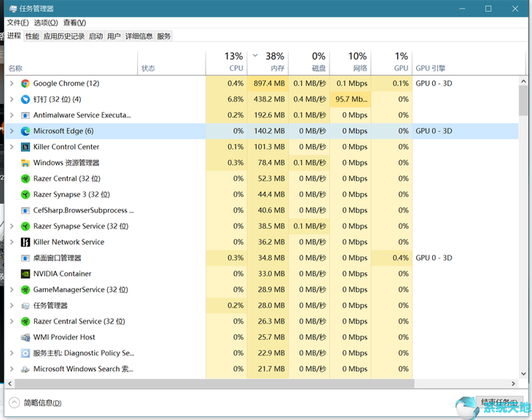Click the 状态 column header
This screenshot has width=532, height=420.
pos(172,63)
